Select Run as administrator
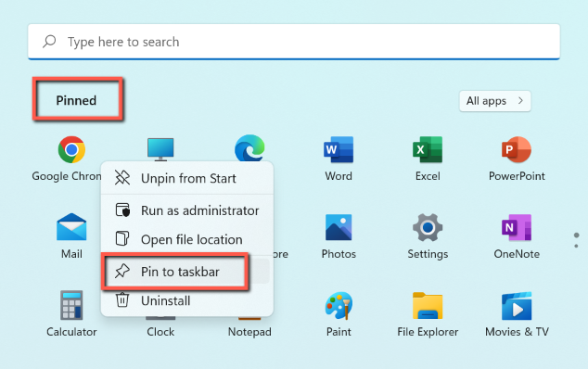588x369 pixels. [187, 210]
